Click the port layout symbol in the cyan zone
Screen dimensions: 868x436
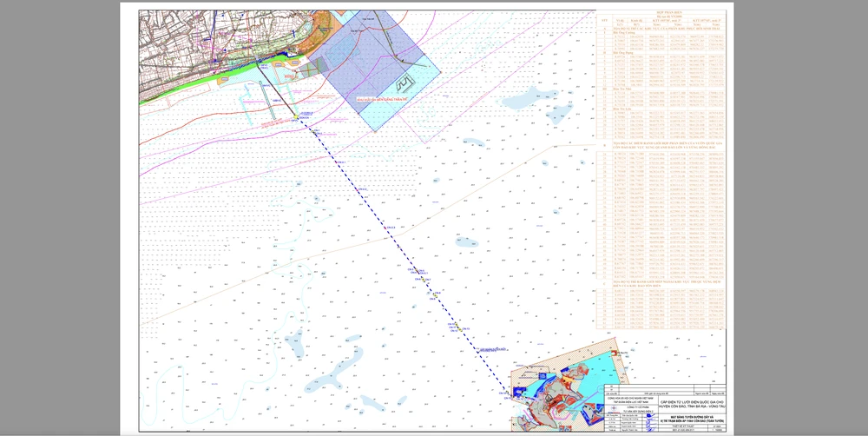point(405,84)
